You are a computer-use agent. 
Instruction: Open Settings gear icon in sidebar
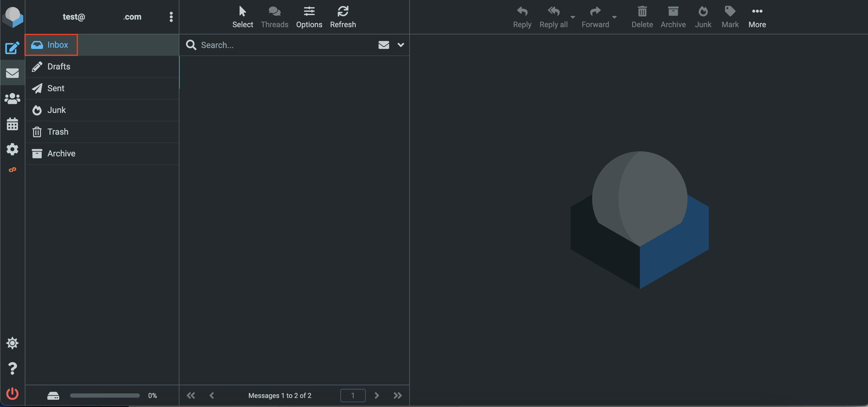pos(12,149)
